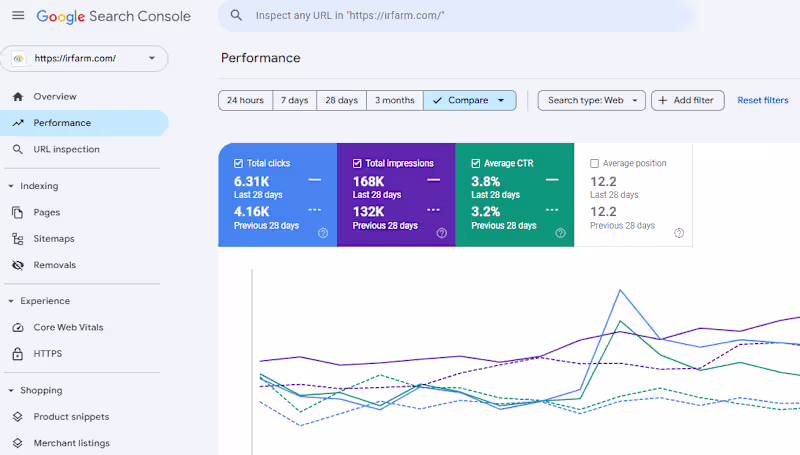The width and height of the screenshot is (800, 455).
Task: Open the Search type: Web dropdown
Action: pos(592,100)
